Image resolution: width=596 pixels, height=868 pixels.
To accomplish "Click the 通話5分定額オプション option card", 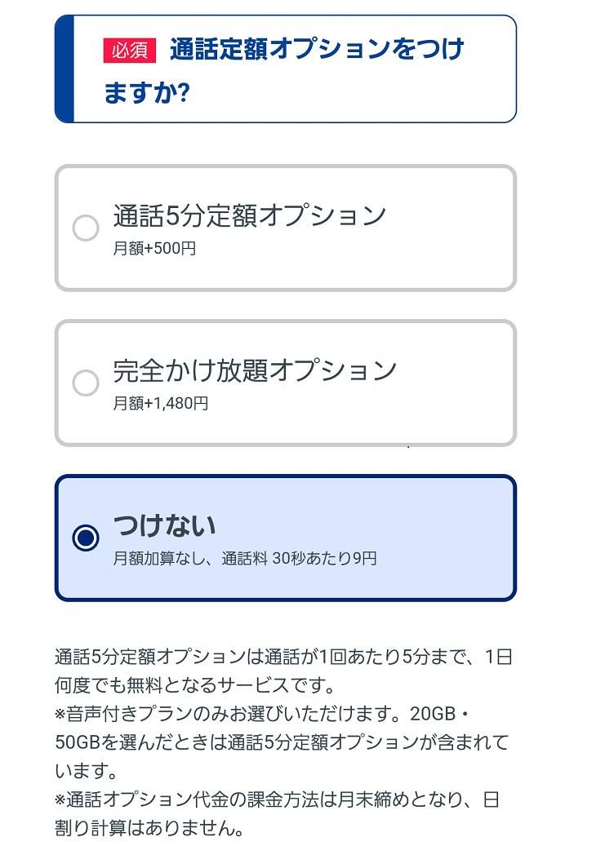I will pyautogui.click(x=284, y=227).
